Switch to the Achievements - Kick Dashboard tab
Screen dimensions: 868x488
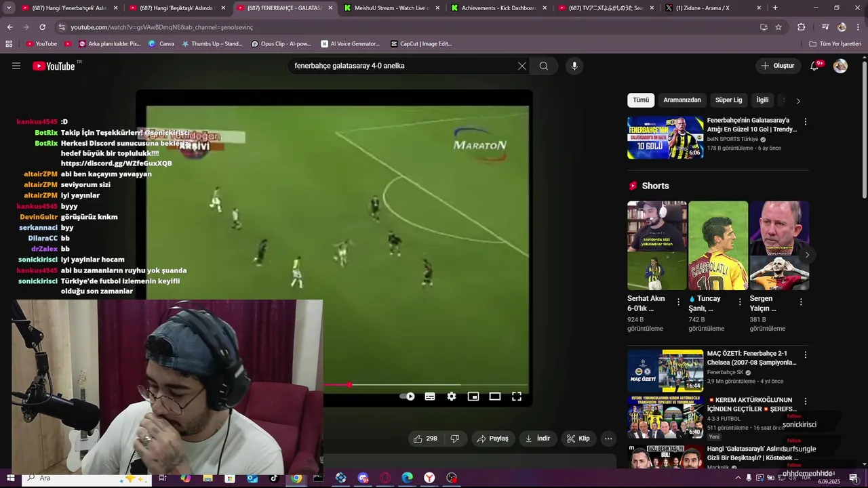499,8
